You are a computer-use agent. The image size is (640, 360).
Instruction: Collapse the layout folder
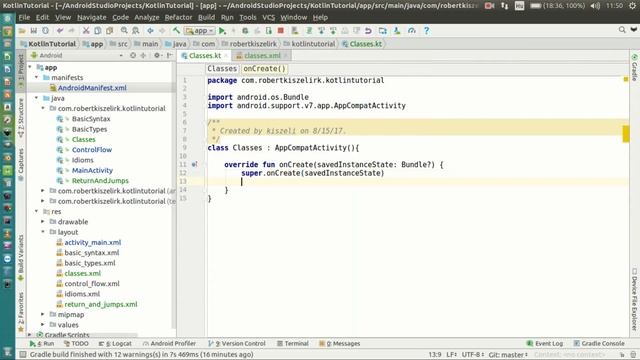tap(43, 232)
